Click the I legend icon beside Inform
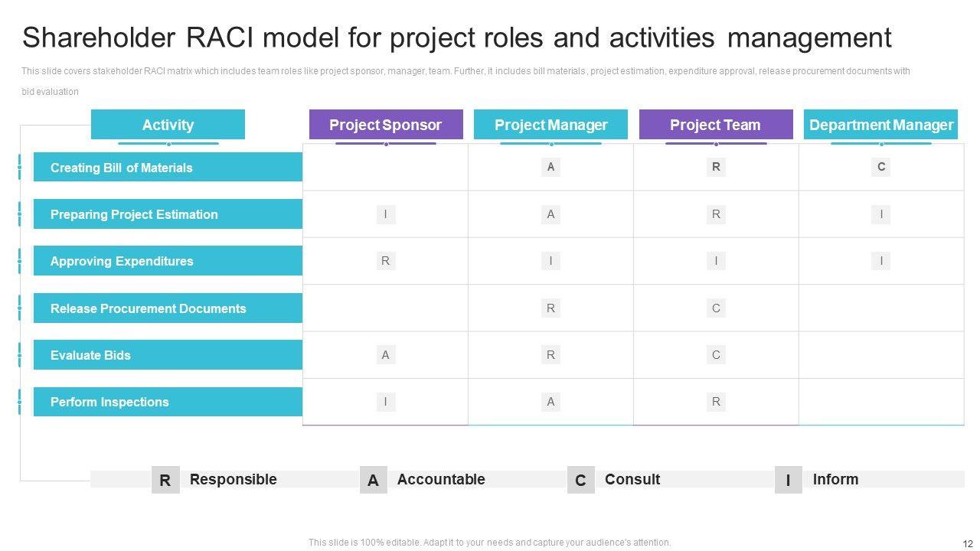Screen dimensions: 980x551 click(x=788, y=480)
